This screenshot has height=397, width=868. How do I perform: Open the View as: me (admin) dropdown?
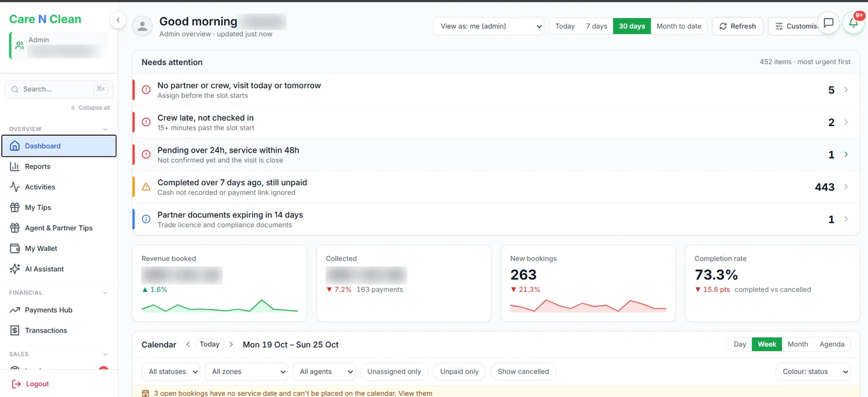coord(489,26)
